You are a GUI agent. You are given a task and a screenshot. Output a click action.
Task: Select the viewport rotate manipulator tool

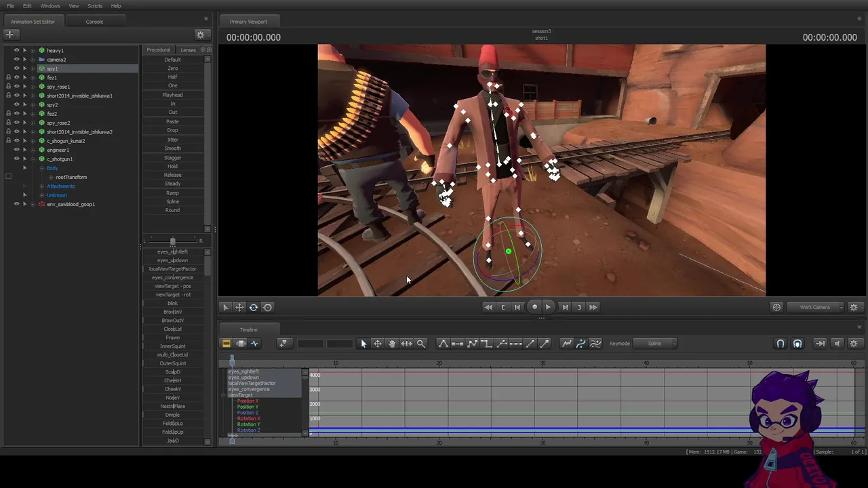(x=254, y=307)
